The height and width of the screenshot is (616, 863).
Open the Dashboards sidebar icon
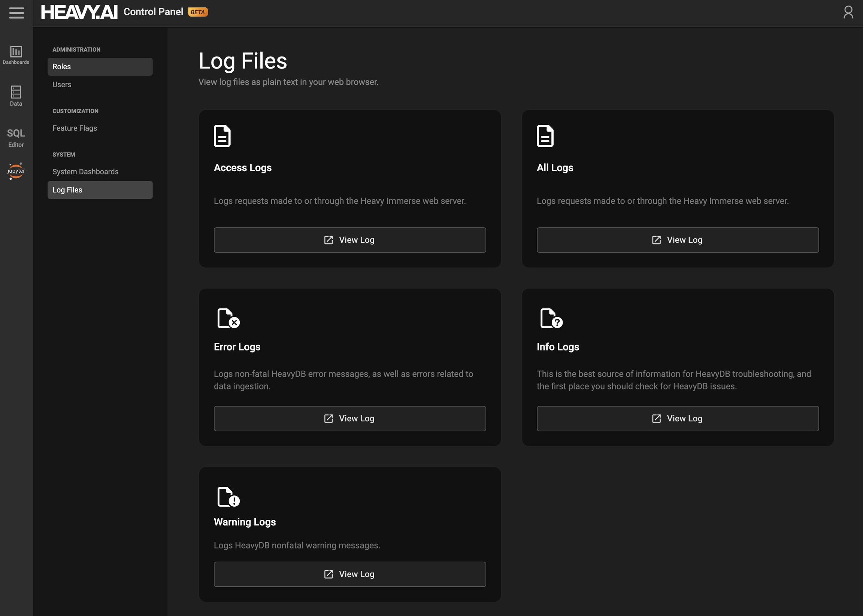pyautogui.click(x=16, y=55)
